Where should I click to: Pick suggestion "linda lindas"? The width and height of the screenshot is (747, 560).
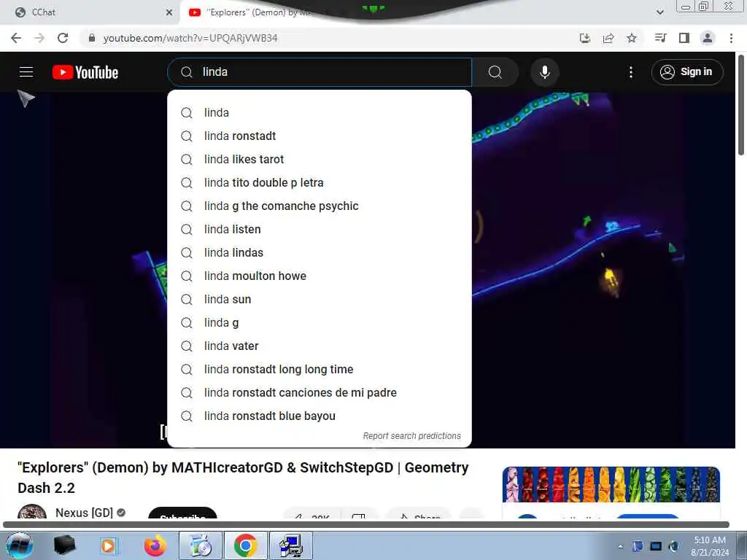(320, 252)
